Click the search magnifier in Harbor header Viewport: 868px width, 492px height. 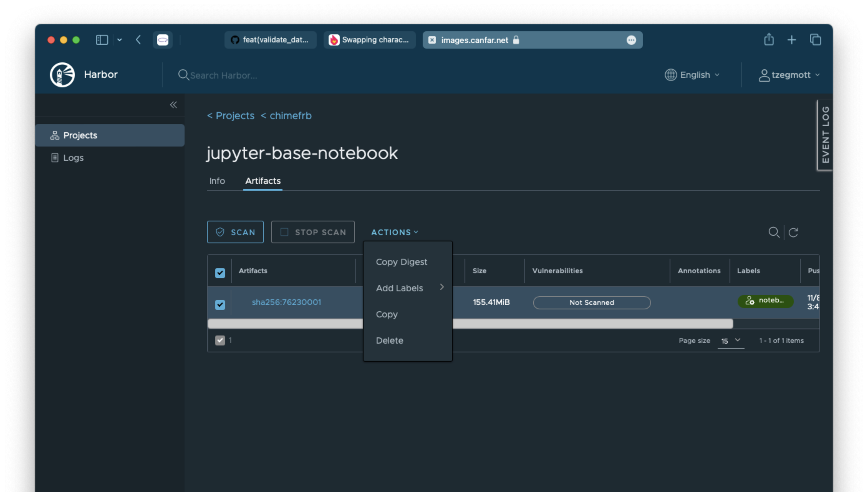click(x=183, y=75)
